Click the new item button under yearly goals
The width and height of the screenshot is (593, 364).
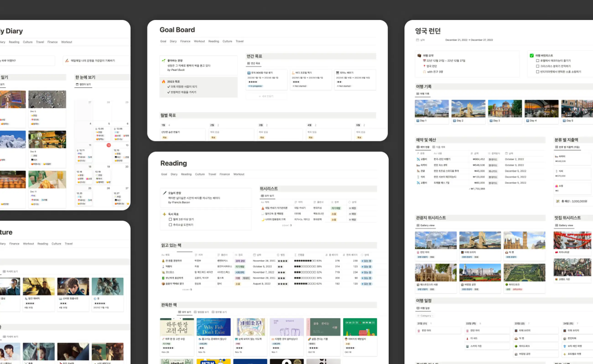click(266, 96)
